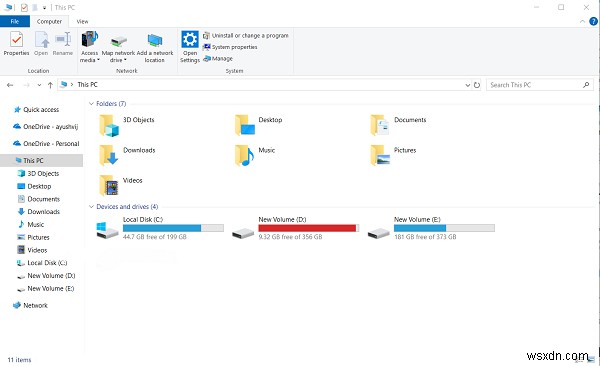Click Uninstall or change a program

pos(246,36)
